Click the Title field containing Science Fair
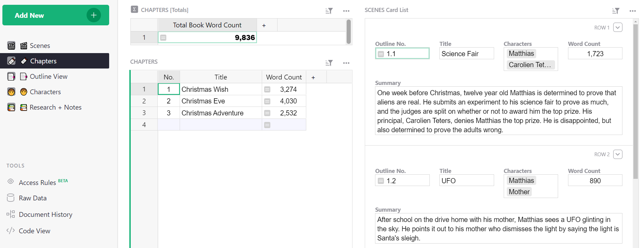 click(466, 54)
